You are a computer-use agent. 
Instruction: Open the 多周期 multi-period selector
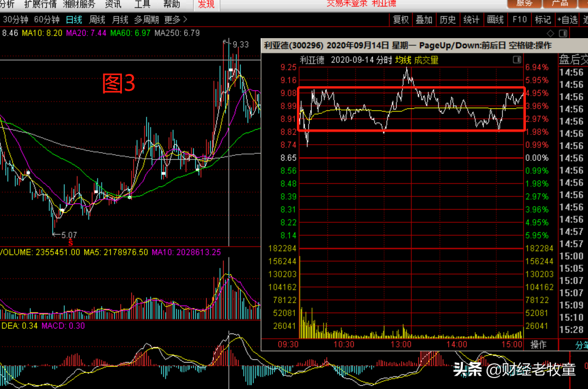(146, 20)
